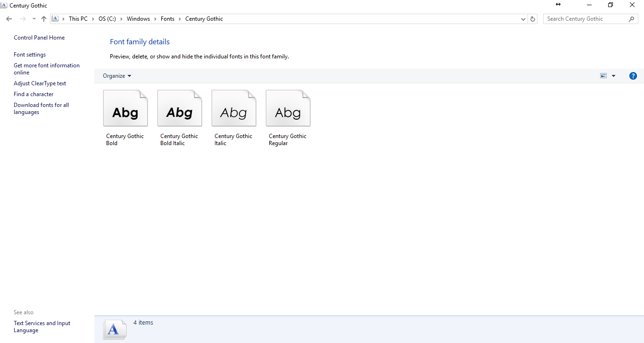Select the Century Gothic Bold Italic font icon

180,108
